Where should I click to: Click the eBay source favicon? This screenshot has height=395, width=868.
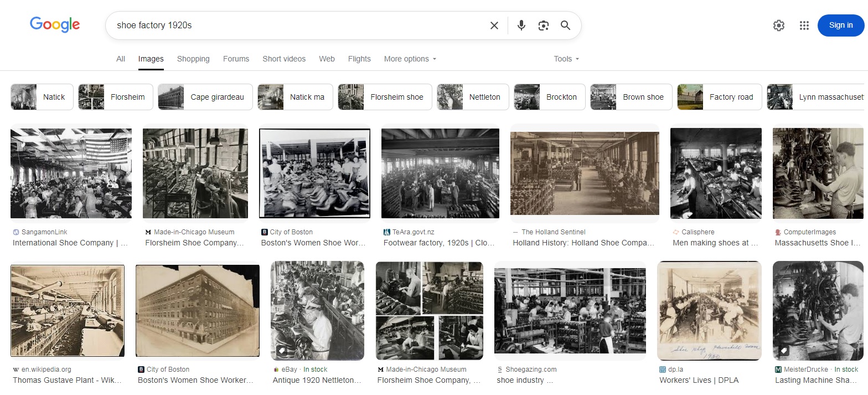(276, 370)
